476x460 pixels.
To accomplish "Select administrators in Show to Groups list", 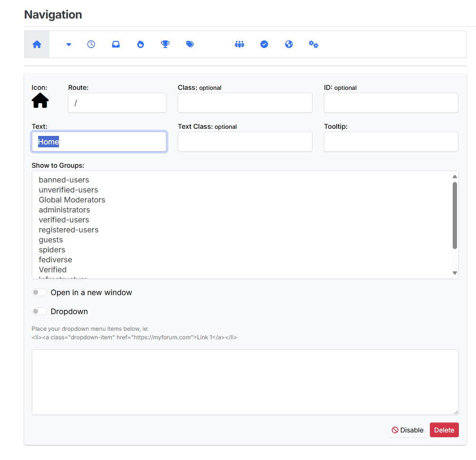I will click(x=64, y=210).
